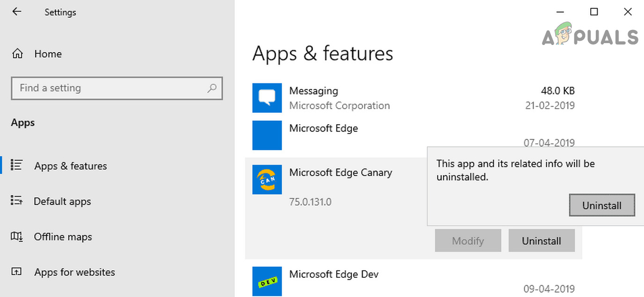Click the Apps & features sidebar icon
Image resolution: width=644 pixels, height=297 pixels.
click(x=17, y=165)
